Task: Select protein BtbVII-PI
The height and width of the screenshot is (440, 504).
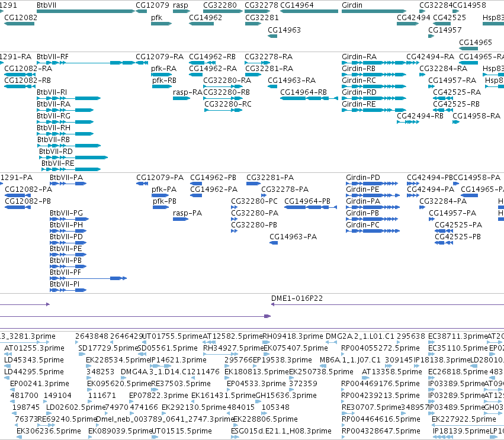Action: point(65,284)
